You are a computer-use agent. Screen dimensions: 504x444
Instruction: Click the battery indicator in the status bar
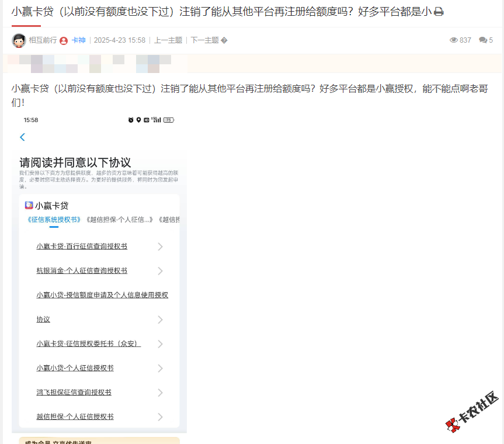[167, 120]
